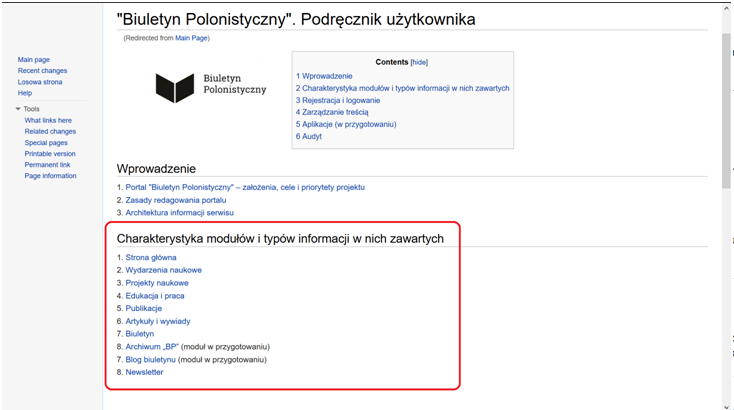Viewport: 734px width, 410px height.
Task: Go to Losowa strona
Action: pyautogui.click(x=39, y=82)
